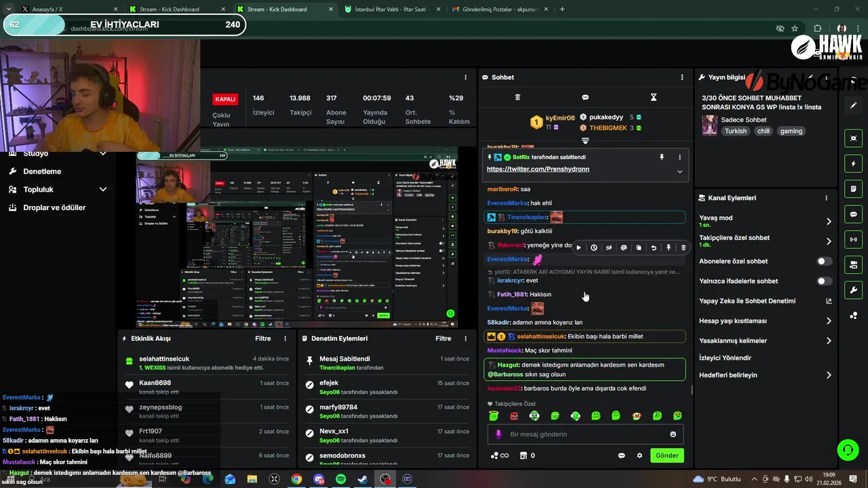
Task: Switch to İstanbul İftar Vakti browser tab
Action: tap(393, 9)
